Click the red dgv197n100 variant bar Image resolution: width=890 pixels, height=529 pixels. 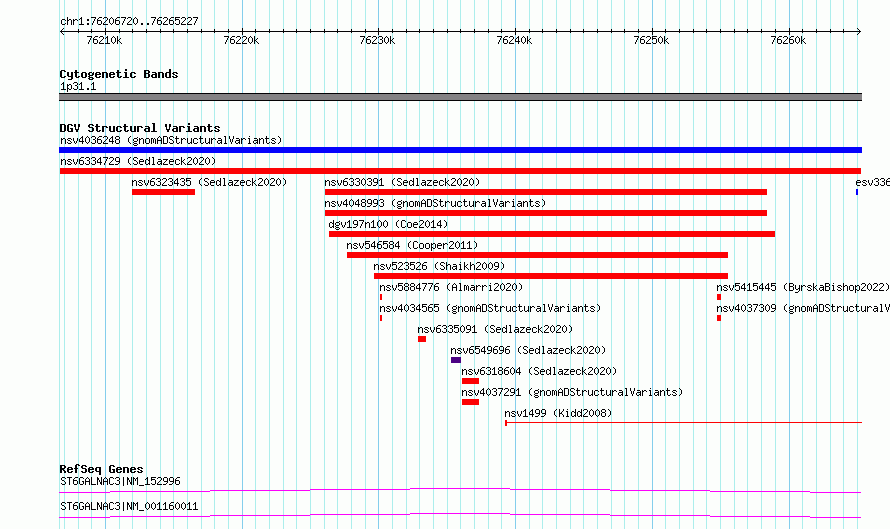[552, 234]
